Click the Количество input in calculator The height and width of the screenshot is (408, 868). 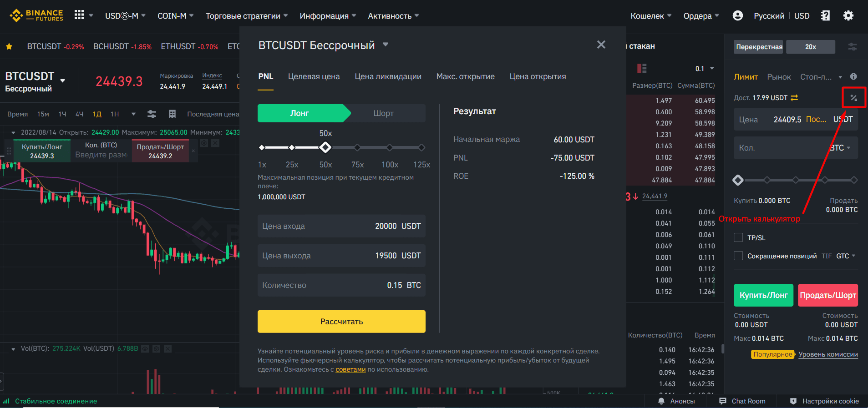click(x=341, y=285)
